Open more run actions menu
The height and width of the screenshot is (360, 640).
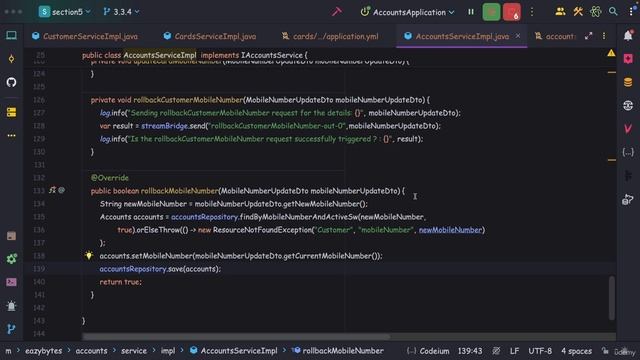click(x=532, y=12)
